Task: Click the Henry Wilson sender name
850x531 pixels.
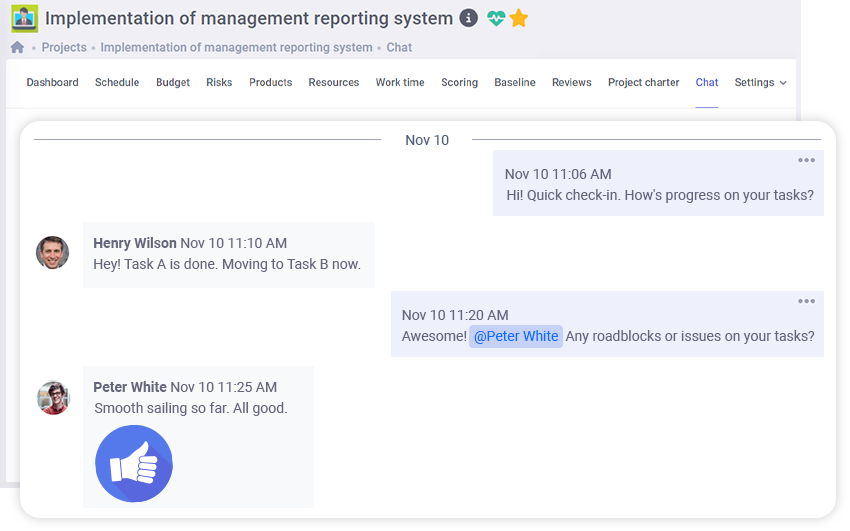Action: 134,243
